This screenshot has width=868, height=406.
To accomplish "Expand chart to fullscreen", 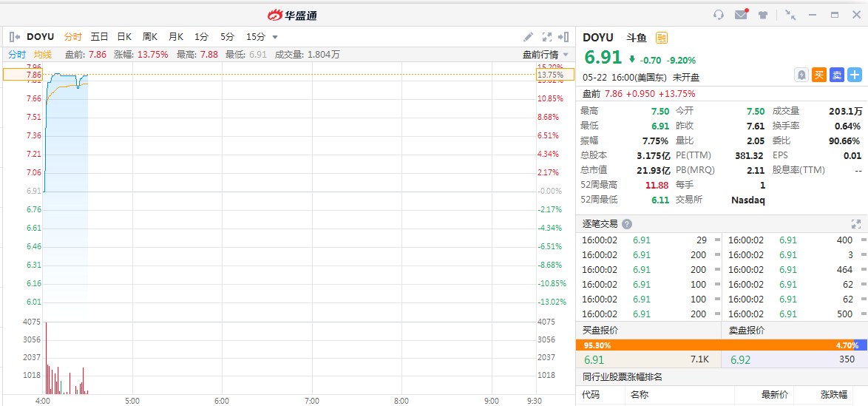I will (547, 37).
